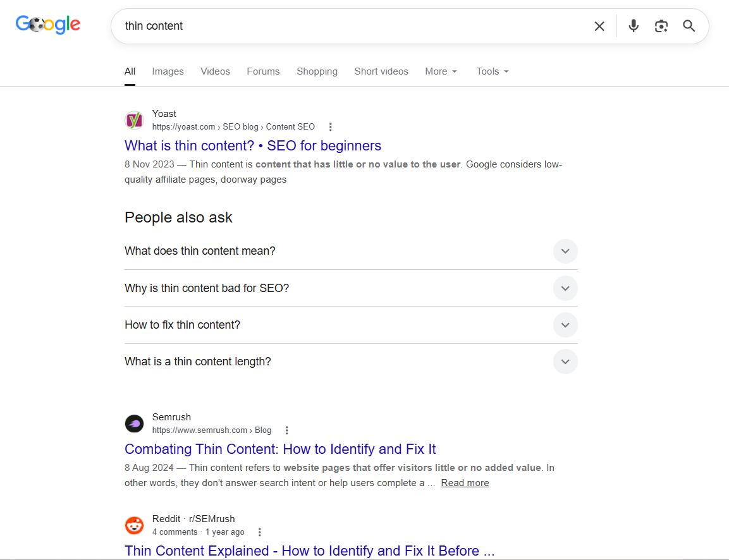The width and height of the screenshot is (729, 560).
Task: Expand 'What is a thin content length?'
Action: tap(351, 362)
